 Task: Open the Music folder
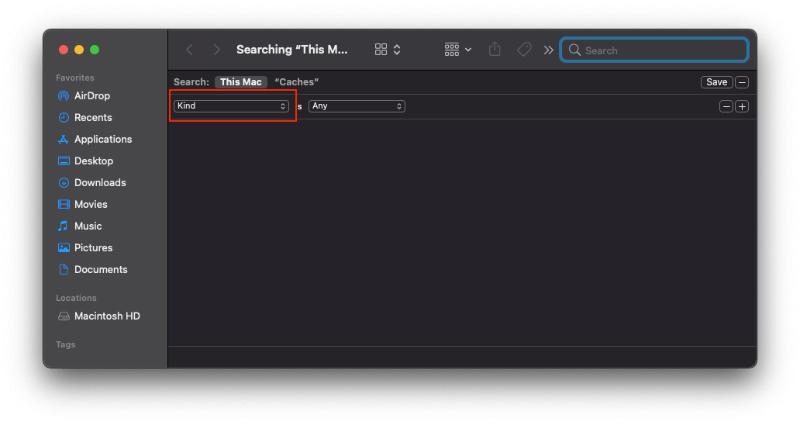(80, 226)
